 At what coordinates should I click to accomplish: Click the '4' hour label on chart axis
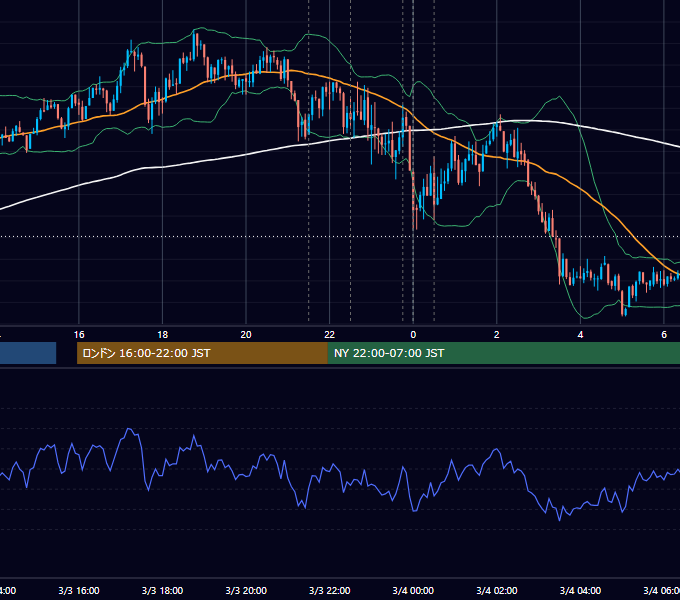(x=580, y=335)
